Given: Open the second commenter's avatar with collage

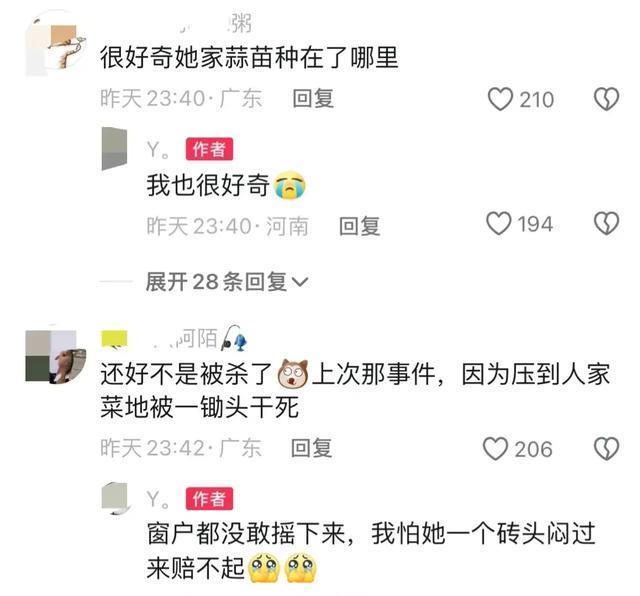Looking at the screenshot, I should [x=56, y=356].
